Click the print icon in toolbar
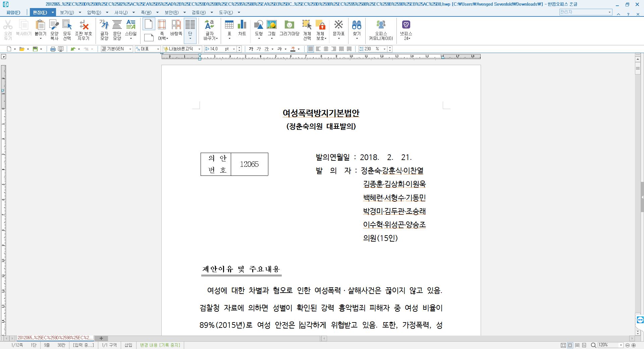 pos(53,49)
